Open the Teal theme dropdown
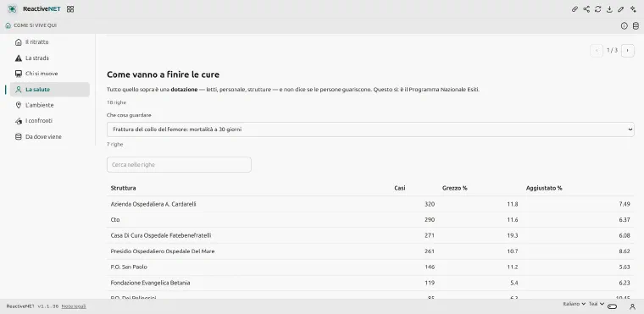 597,304
